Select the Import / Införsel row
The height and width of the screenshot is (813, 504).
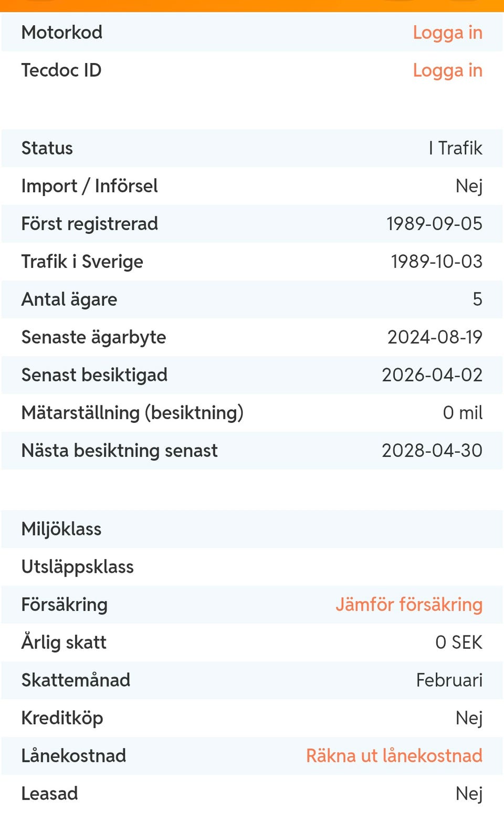click(252, 186)
